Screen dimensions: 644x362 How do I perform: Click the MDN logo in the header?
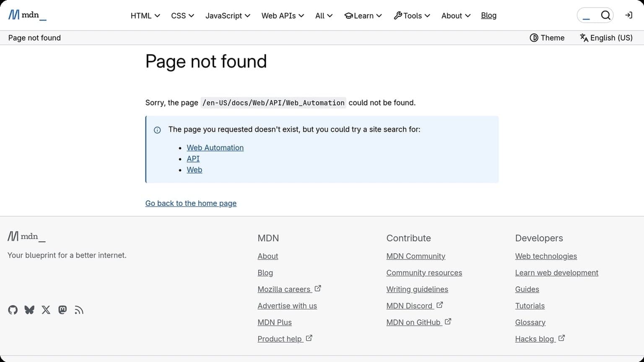pos(27,15)
